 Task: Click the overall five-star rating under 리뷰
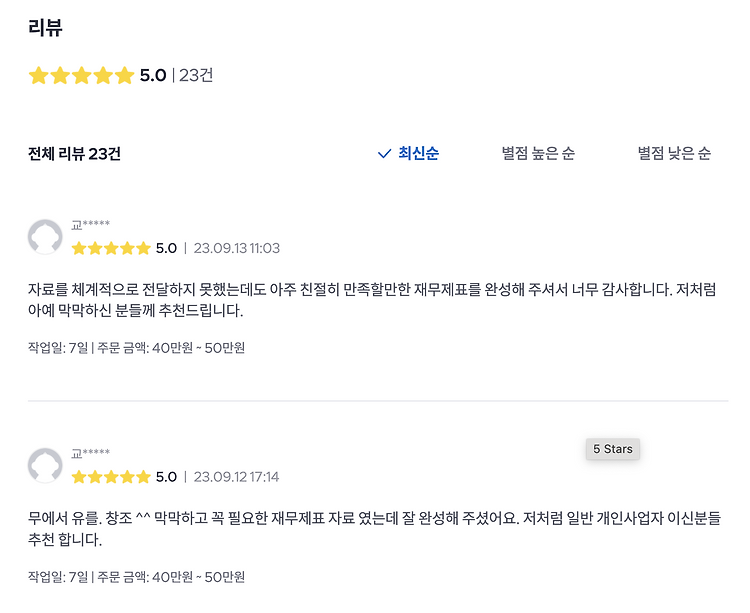point(81,75)
